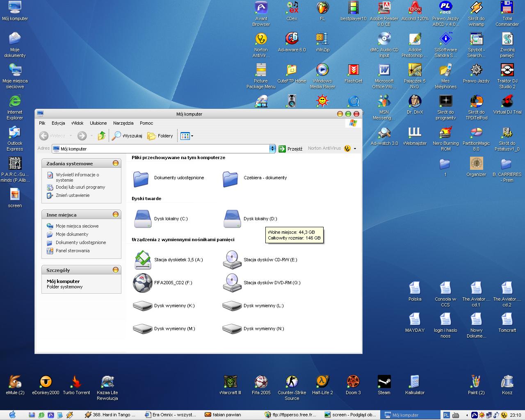525x420 pixels.
Task: Select the Stacja dysków DVD-RM (G:) icon
Action: point(232,283)
